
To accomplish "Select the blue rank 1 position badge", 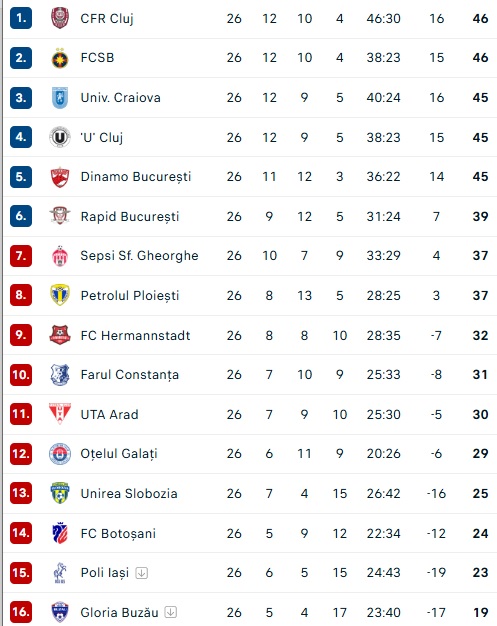I will [21, 18].
